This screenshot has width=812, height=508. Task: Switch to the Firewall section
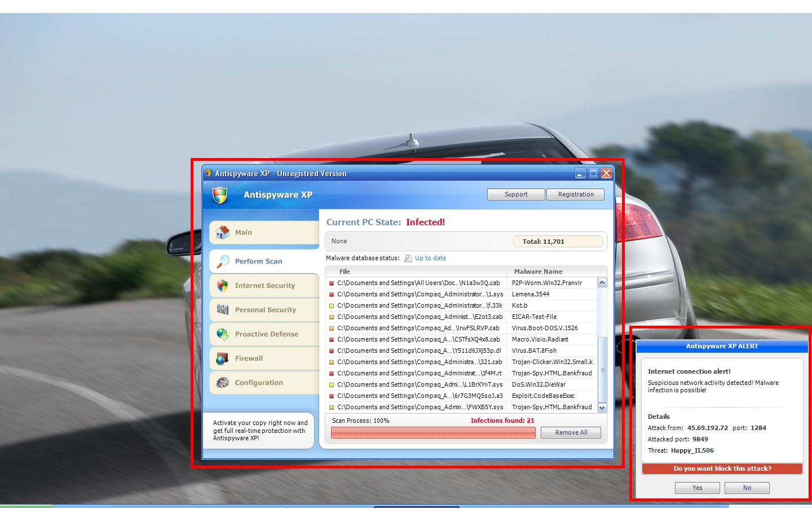[x=249, y=358]
